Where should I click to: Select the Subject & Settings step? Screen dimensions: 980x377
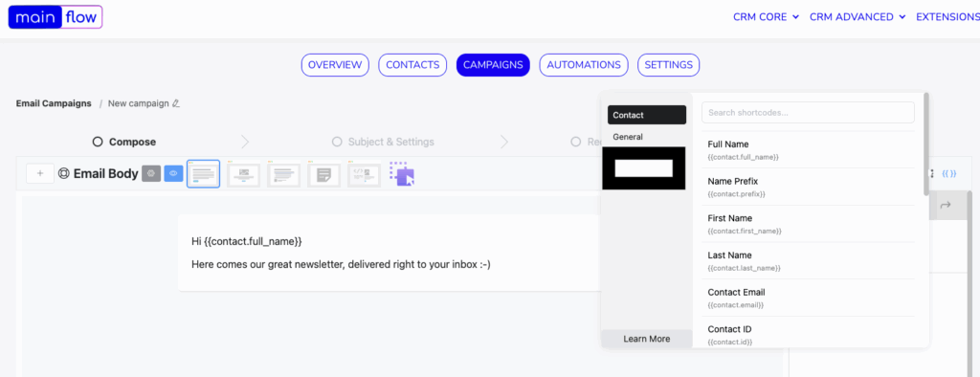click(383, 142)
